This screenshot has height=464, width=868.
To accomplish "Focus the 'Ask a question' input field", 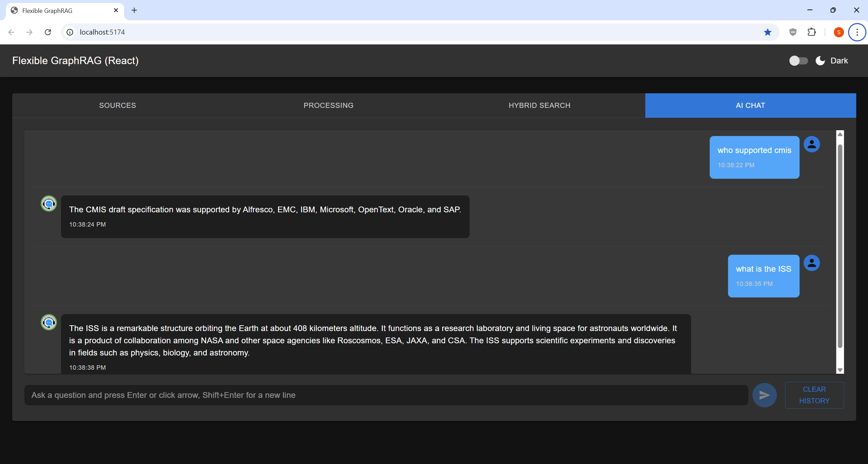I will click(386, 395).
